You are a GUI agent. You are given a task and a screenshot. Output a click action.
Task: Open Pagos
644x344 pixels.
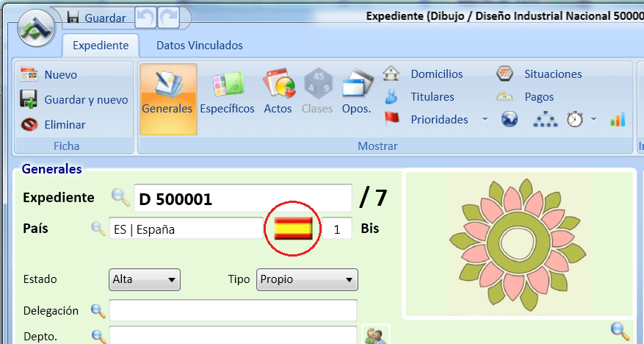(539, 97)
